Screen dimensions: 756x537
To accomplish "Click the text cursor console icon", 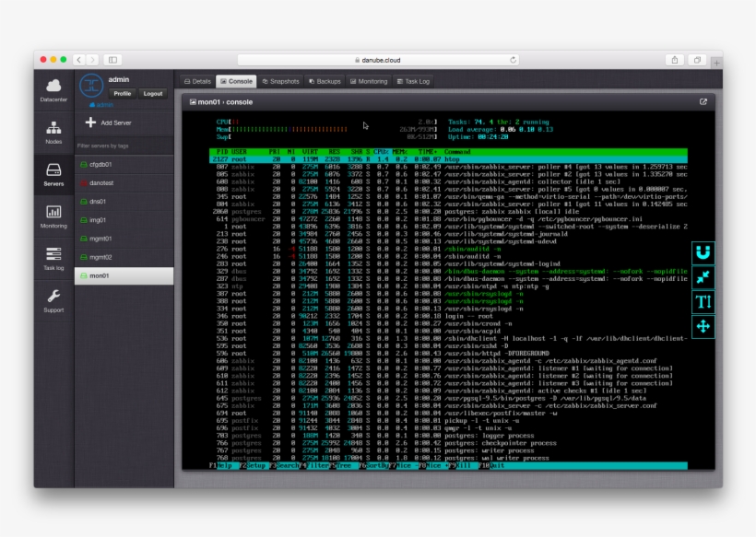I will [703, 302].
